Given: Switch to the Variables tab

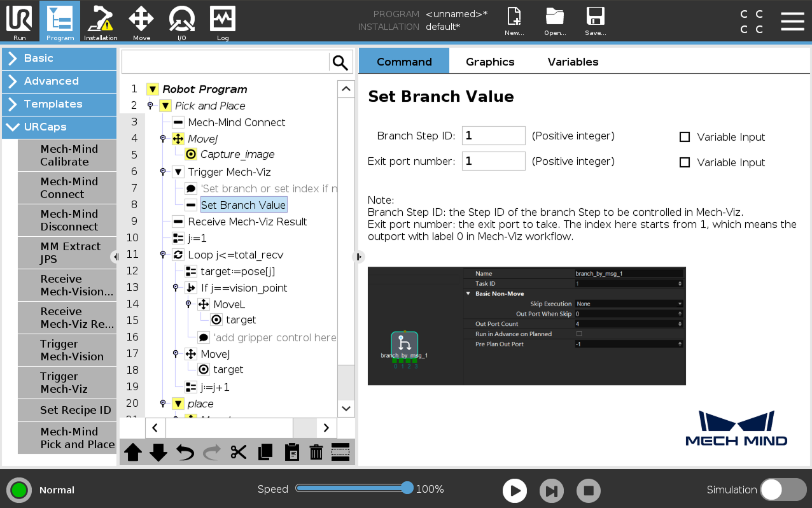Looking at the screenshot, I should 573,62.
